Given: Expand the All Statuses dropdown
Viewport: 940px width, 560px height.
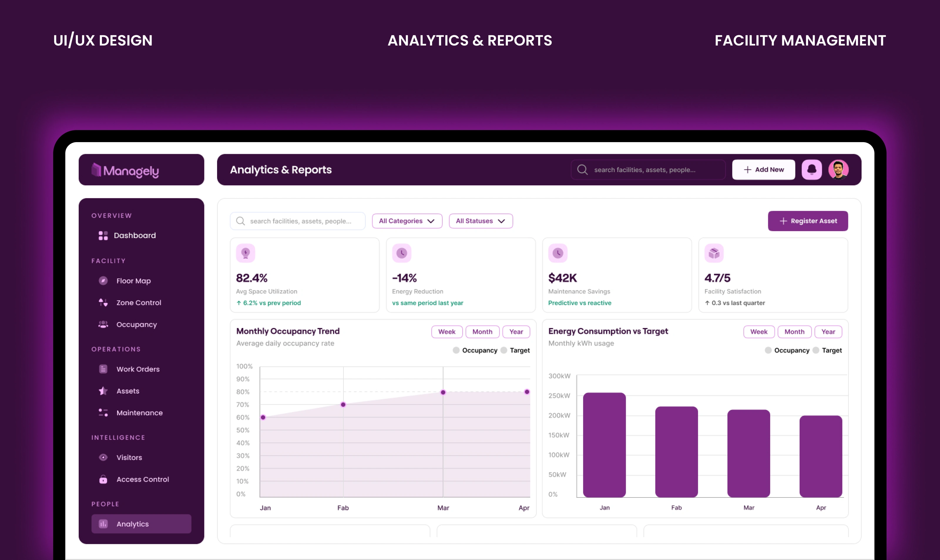Looking at the screenshot, I should point(481,221).
